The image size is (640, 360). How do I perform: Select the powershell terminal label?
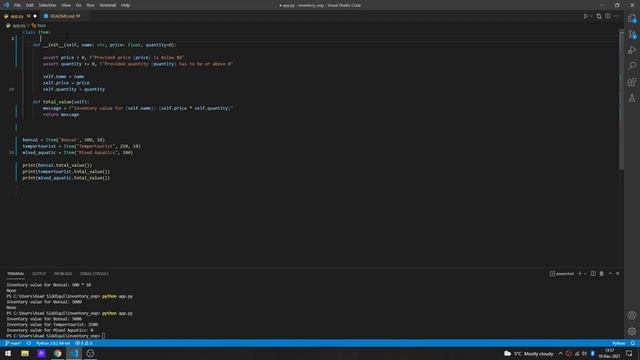click(x=562, y=273)
